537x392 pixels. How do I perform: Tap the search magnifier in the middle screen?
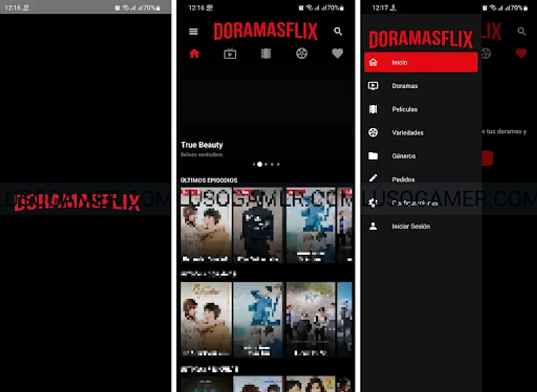point(338,31)
